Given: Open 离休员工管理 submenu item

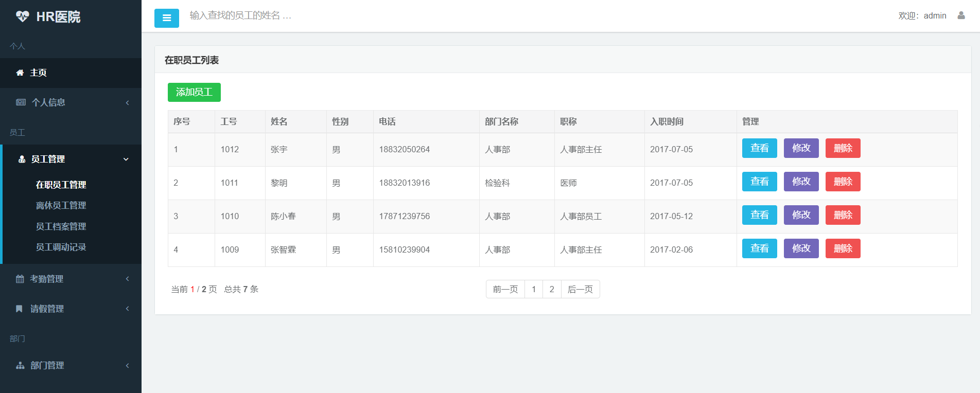Looking at the screenshot, I should tap(61, 205).
